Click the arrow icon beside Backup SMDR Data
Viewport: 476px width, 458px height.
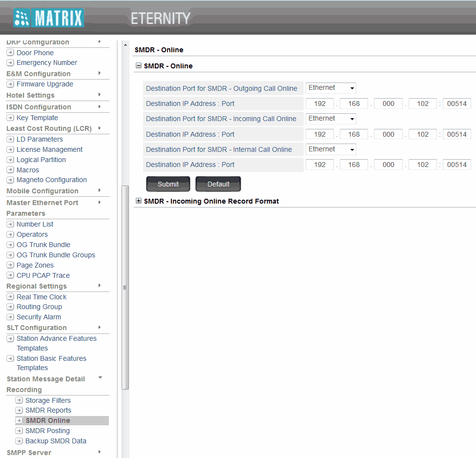tap(19, 441)
